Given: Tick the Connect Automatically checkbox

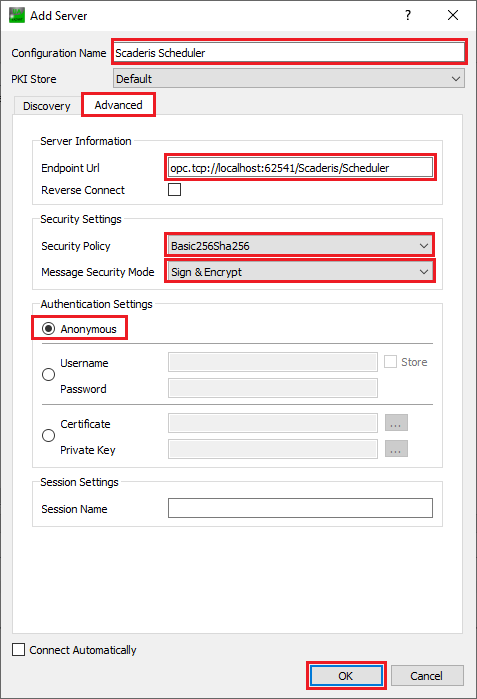Looking at the screenshot, I should point(18,650).
